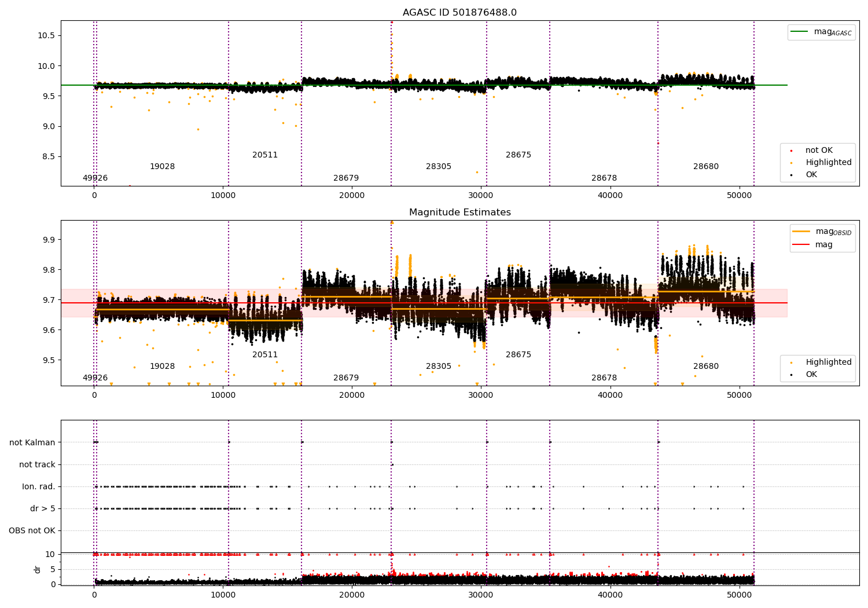Click the 9.7 y-tick in Magnitude Estimates plot
The image size is (868, 608).
47,300
